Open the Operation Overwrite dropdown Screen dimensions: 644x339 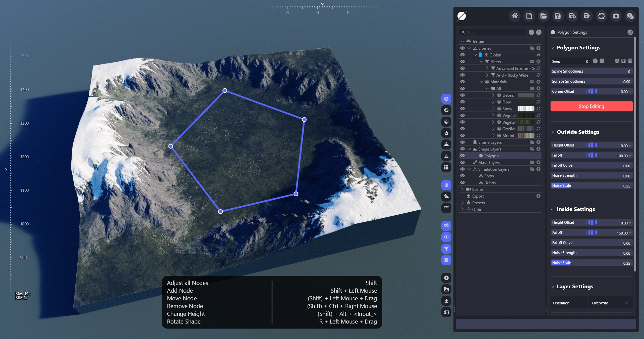(610, 303)
